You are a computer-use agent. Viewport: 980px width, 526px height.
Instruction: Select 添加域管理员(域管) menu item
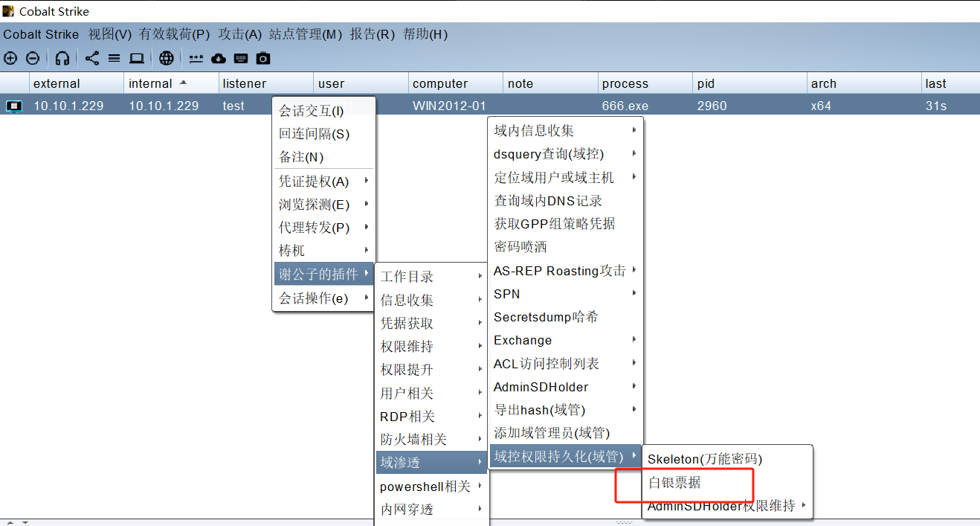tap(566, 433)
